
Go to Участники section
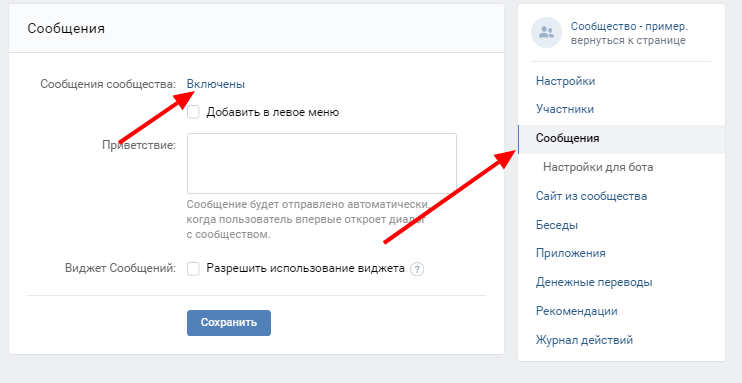[x=565, y=109]
